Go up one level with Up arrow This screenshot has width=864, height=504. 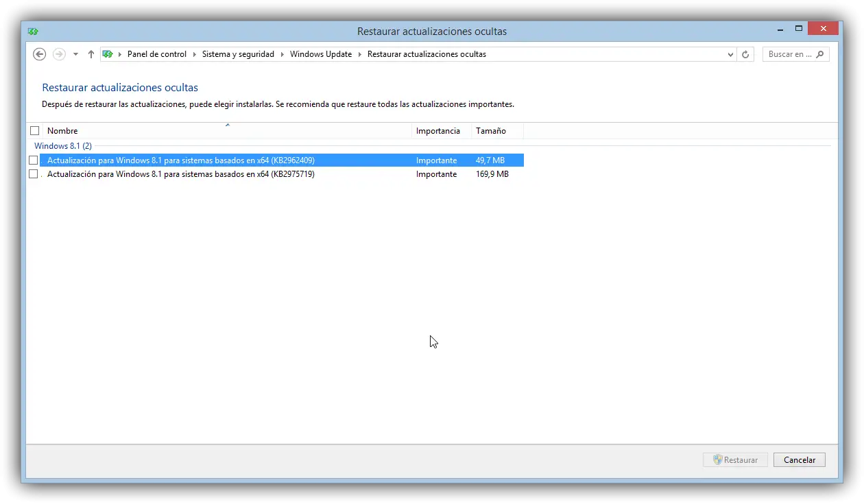click(x=91, y=54)
